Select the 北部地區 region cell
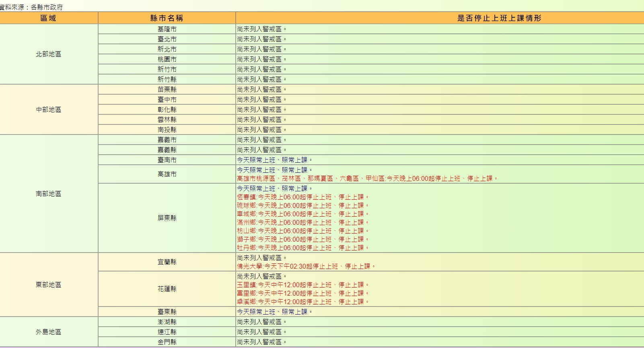 [x=49, y=54]
